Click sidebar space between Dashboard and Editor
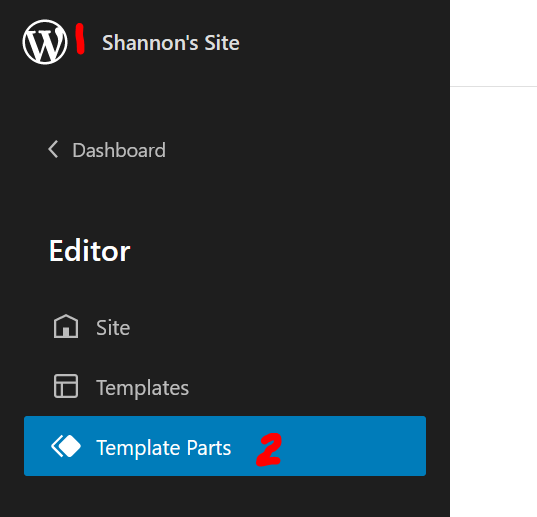The width and height of the screenshot is (537, 517). coord(225,199)
